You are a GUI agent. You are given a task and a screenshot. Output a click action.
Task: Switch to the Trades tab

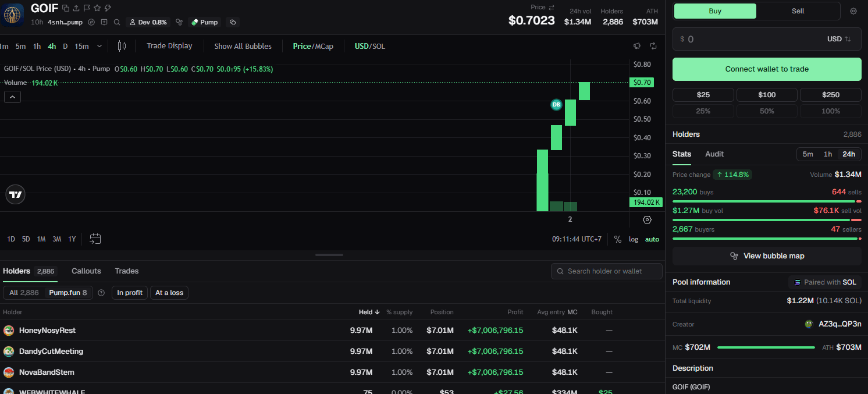tap(127, 271)
